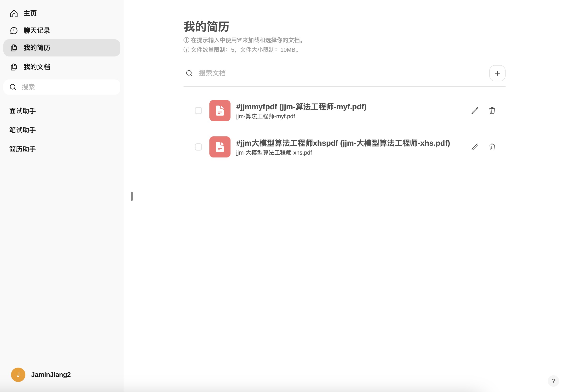Viewport: 565px width, 392px height.
Task: Select 简历助手 from the sidebar
Action: (x=22, y=149)
